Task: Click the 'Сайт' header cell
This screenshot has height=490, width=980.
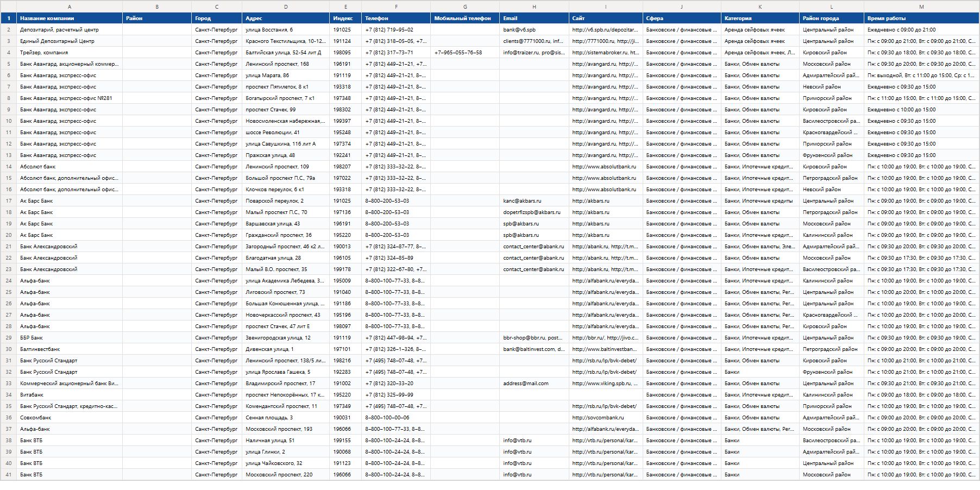Action: (606, 18)
